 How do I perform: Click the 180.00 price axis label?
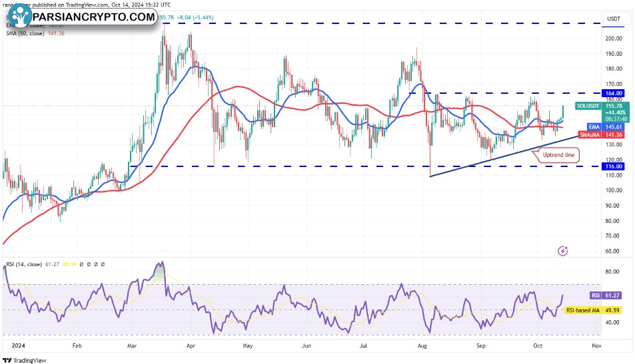[614, 69]
